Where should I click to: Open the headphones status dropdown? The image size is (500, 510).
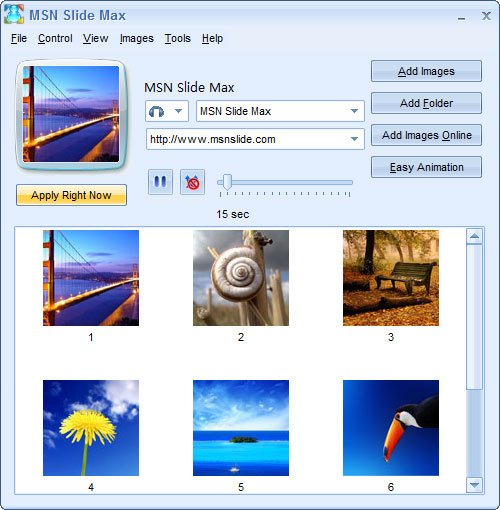tap(167, 111)
